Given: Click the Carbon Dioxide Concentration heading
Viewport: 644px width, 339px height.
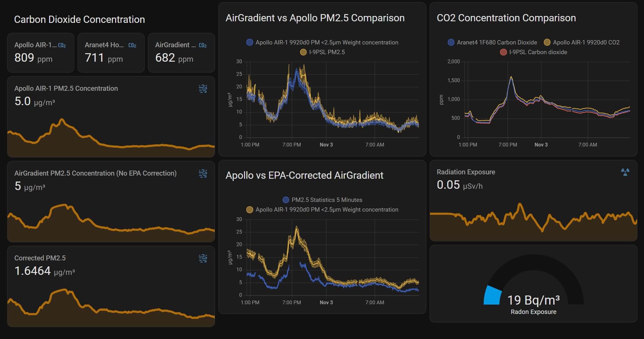Looking at the screenshot, I should click(x=79, y=19).
